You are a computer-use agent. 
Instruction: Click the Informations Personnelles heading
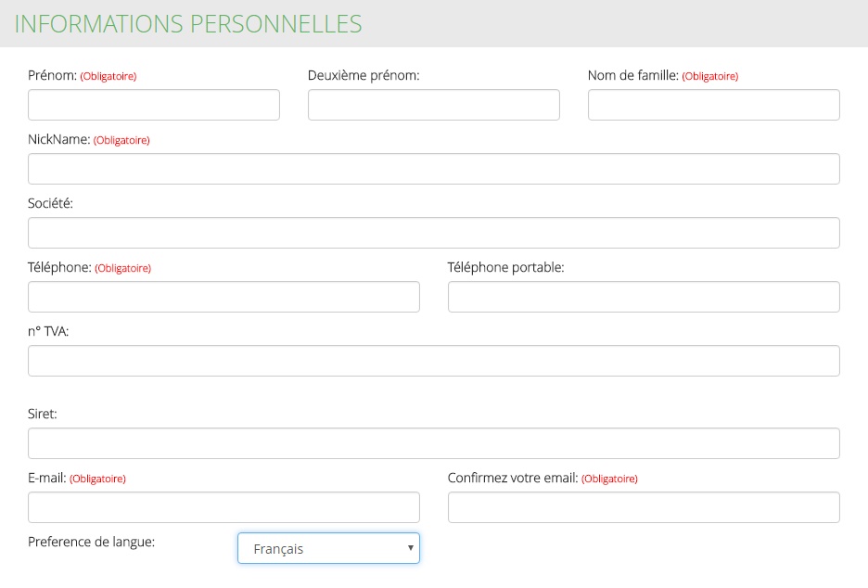point(188,24)
